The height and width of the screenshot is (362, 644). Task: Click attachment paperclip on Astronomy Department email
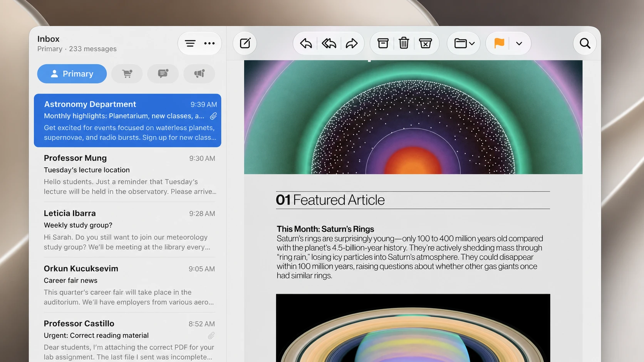point(213,116)
